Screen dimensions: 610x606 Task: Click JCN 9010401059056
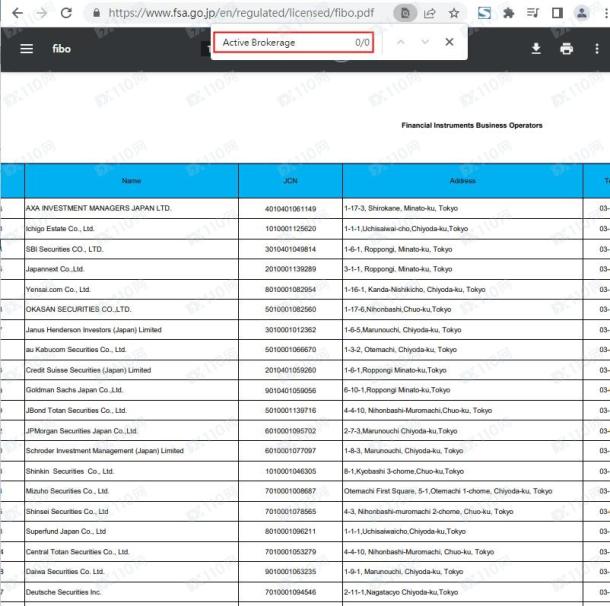click(290, 391)
